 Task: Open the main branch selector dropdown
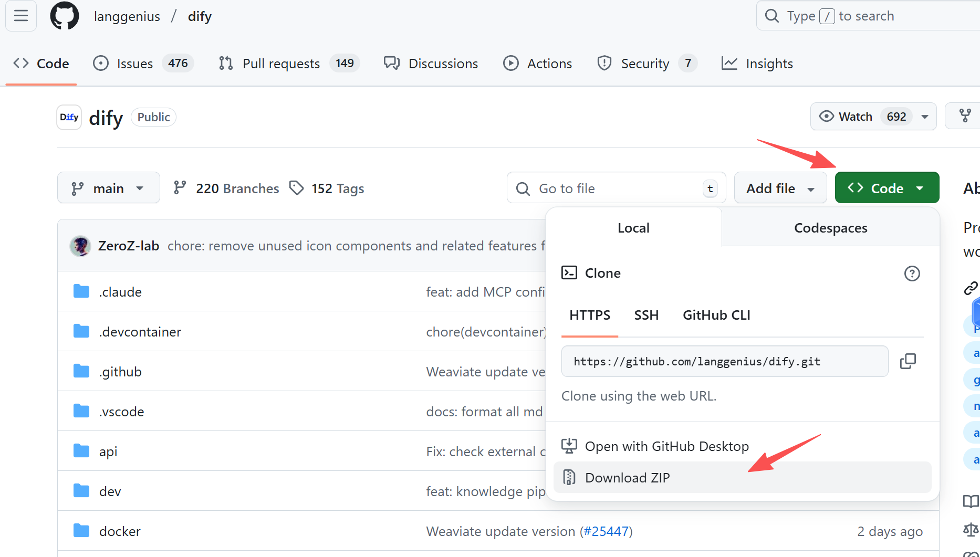[109, 188]
